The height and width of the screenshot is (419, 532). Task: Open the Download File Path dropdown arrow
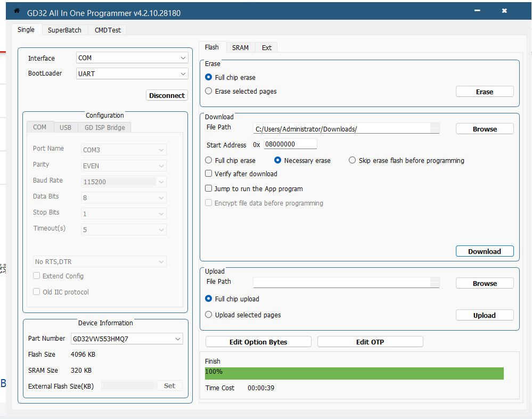coord(435,128)
